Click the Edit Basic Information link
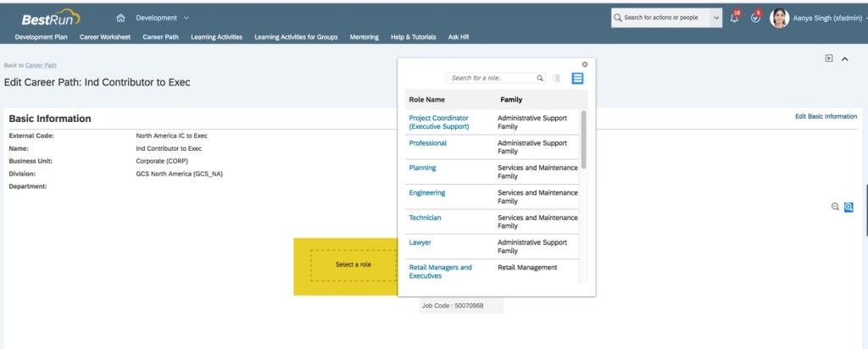The width and height of the screenshot is (868, 349). pos(825,116)
